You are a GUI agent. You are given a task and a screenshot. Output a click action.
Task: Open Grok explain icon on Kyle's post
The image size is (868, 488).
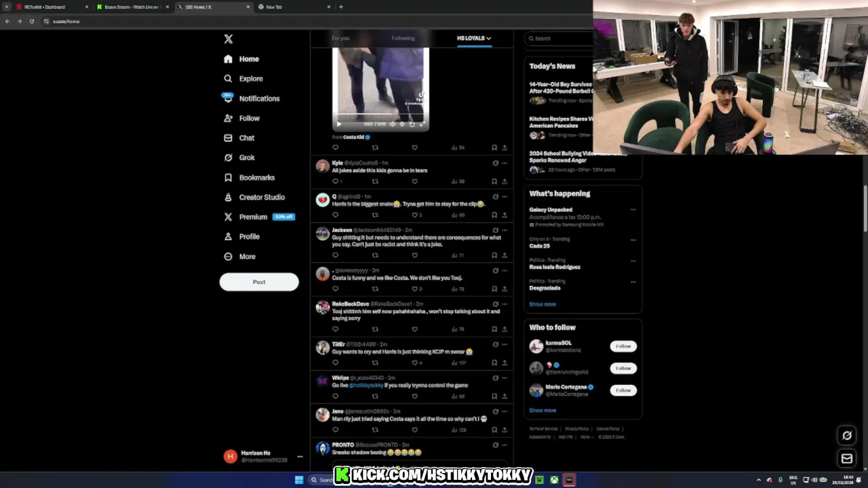point(495,163)
